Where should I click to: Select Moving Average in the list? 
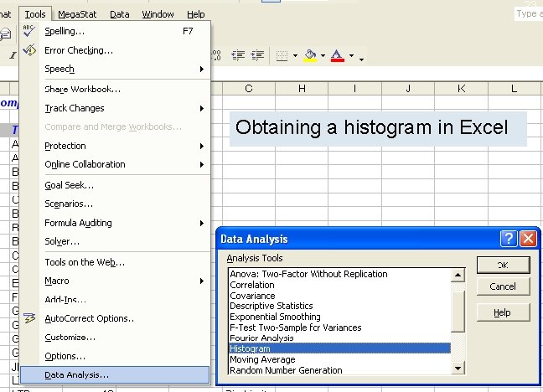[339, 359]
